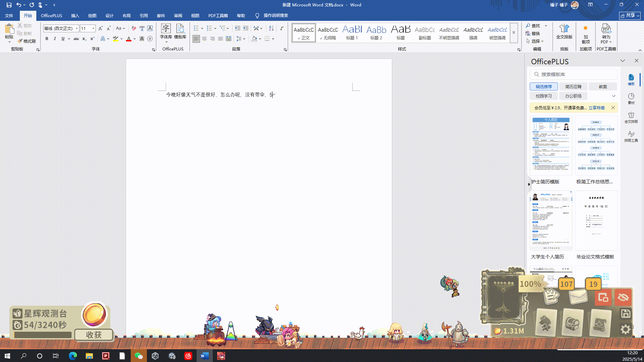Screen dimensions: 644x362
Task: Click the Paste clipboard icon
Action: click(x=9, y=30)
